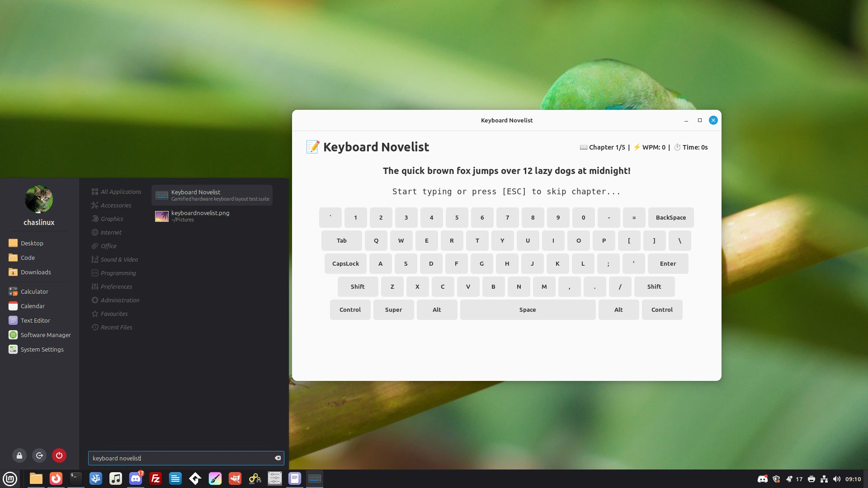Select the Programming category
Image resolution: width=868 pixels, height=488 pixels.
point(113,273)
